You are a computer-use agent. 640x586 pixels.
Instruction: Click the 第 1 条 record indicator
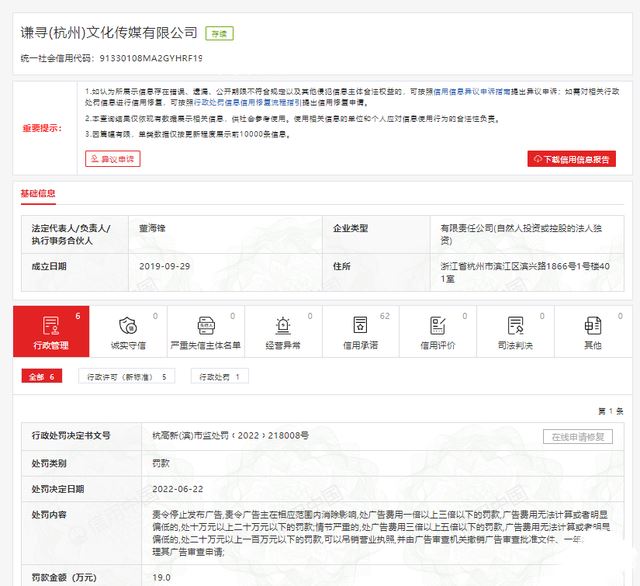pos(611,411)
